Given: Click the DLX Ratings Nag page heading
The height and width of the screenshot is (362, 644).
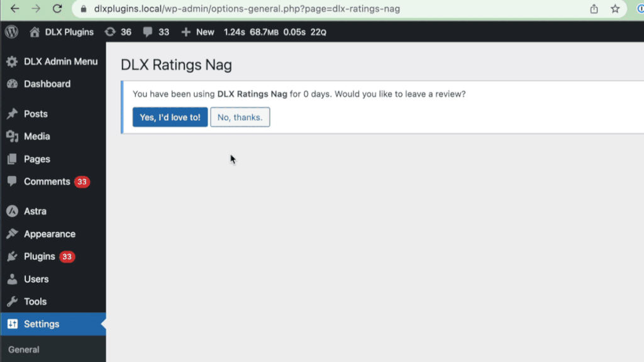Looking at the screenshot, I should 176,65.
